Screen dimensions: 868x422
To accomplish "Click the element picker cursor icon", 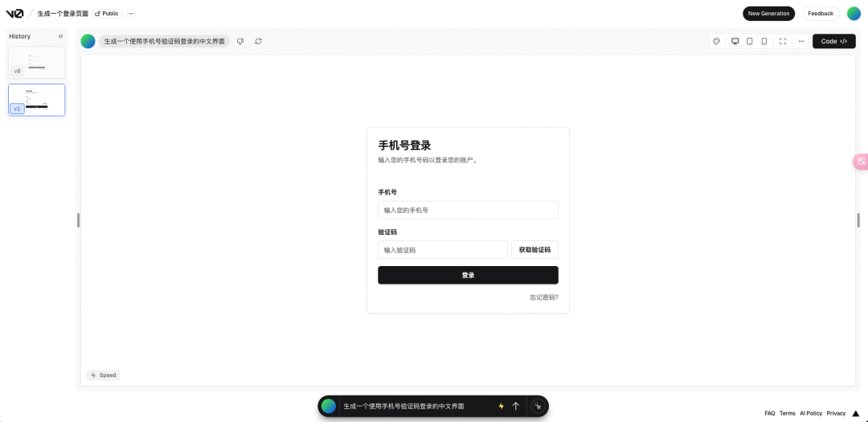I will click(x=538, y=406).
